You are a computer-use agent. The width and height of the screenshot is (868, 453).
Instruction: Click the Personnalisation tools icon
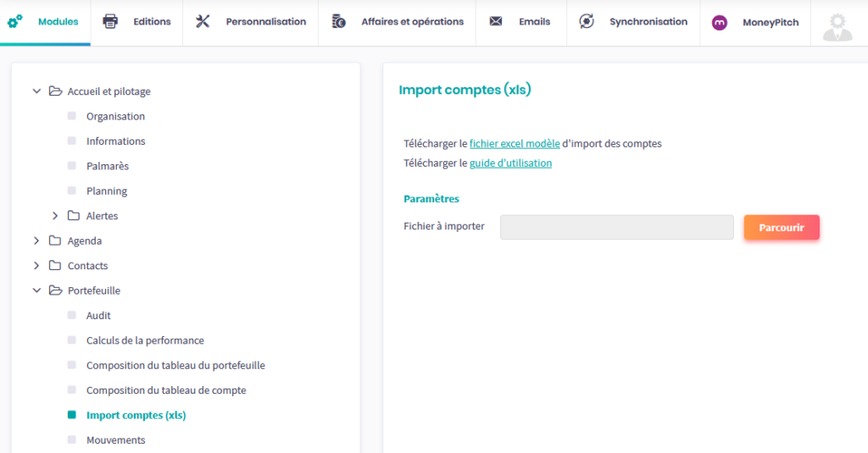click(x=203, y=21)
